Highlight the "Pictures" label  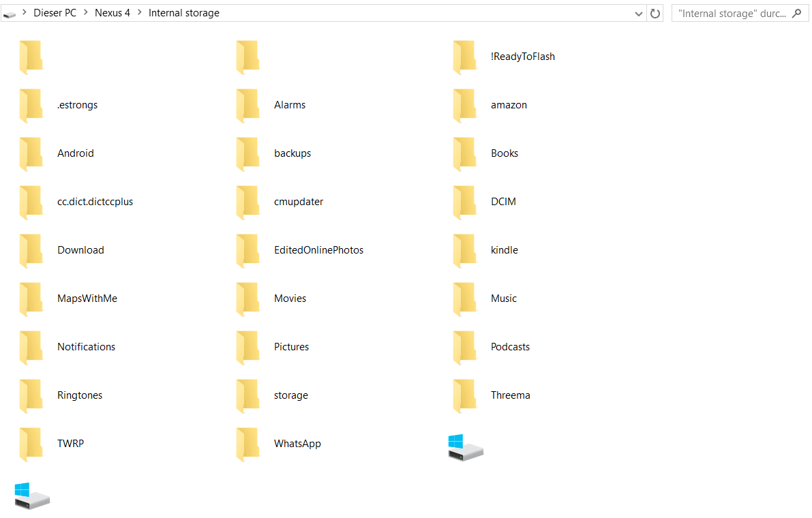coord(291,347)
